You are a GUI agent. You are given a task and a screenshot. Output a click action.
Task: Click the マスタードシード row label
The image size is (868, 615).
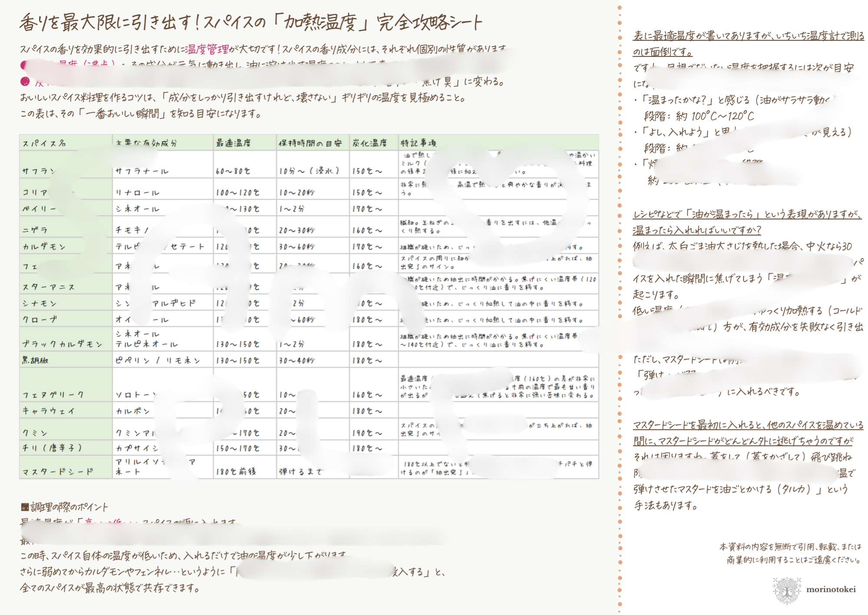click(58, 471)
